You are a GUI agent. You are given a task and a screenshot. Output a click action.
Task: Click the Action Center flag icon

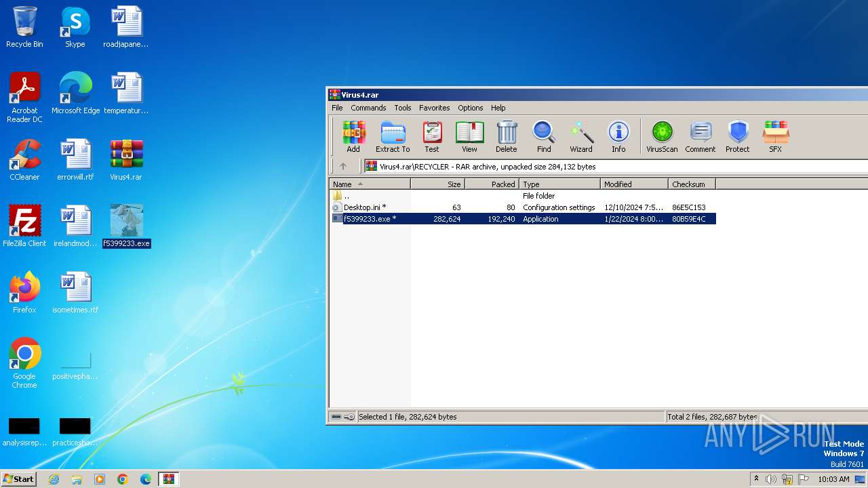(804, 479)
